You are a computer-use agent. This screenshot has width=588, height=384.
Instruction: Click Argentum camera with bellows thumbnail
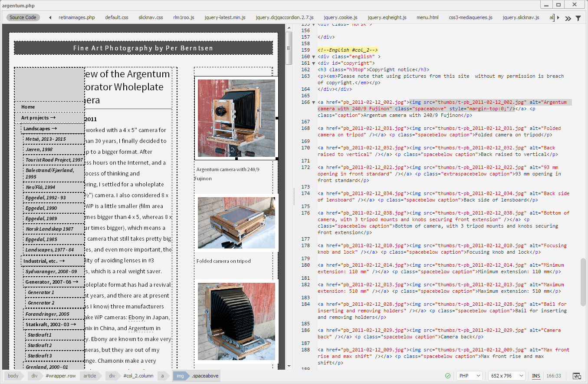point(237,118)
